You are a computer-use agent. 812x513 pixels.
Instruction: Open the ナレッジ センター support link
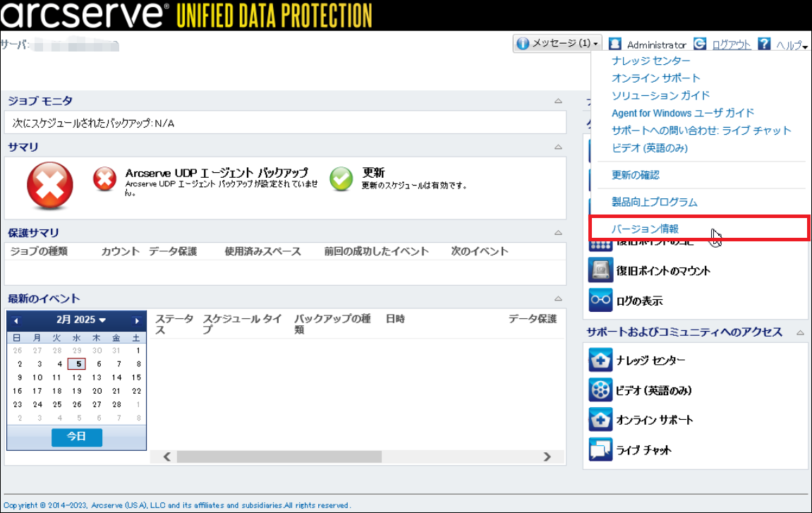click(x=650, y=361)
